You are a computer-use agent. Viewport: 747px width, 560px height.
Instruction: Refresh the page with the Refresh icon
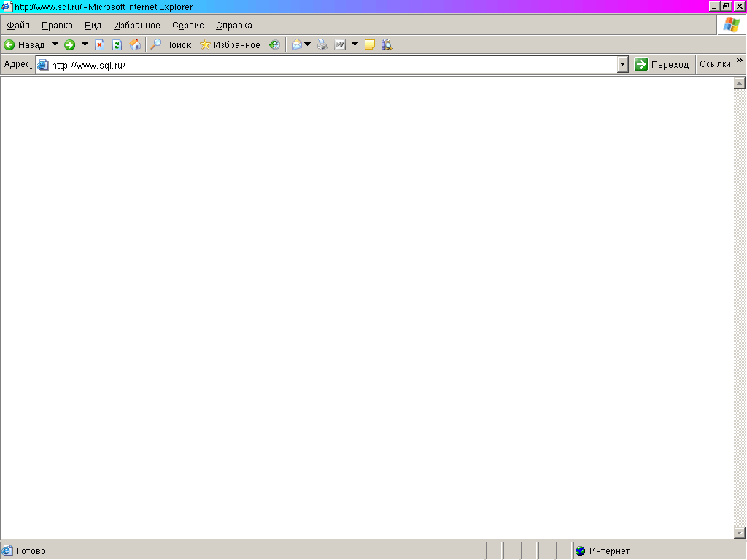tap(117, 44)
